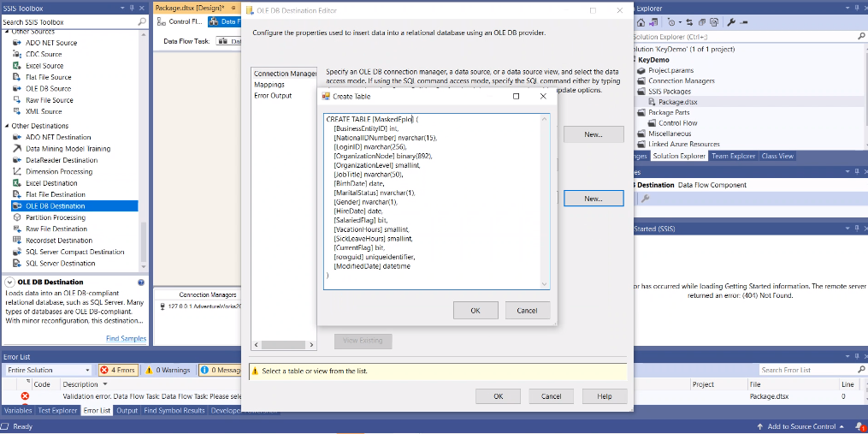Image resolution: width=868 pixels, height=434 pixels.
Task: Collapse the Other Destinations group
Action: coord(7,126)
